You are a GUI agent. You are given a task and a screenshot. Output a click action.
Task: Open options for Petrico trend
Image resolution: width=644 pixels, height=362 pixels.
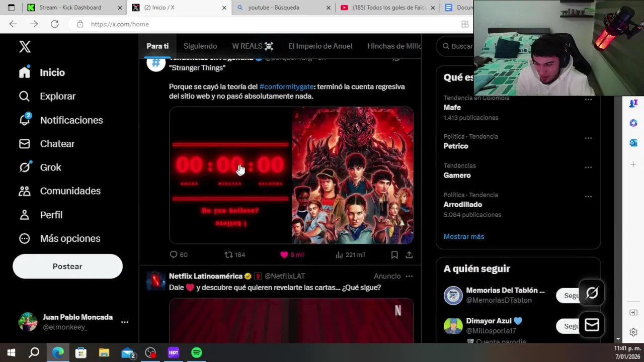[588, 138]
